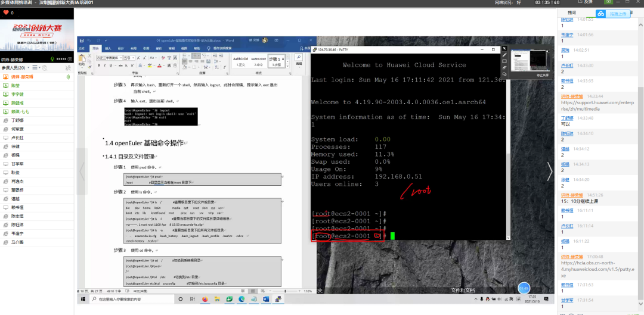
Task: Choose the eraser annotation tool
Action: [504, 68]
